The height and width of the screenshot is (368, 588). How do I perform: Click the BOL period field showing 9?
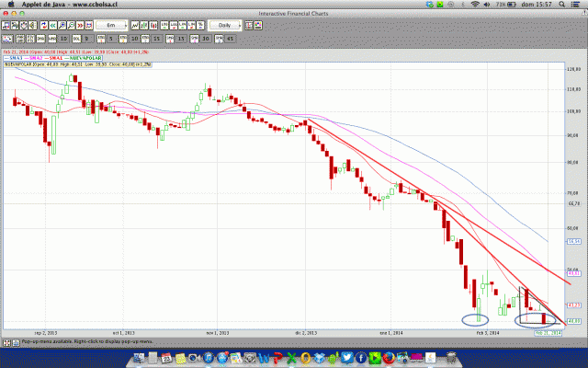click(x=88, y=39)
